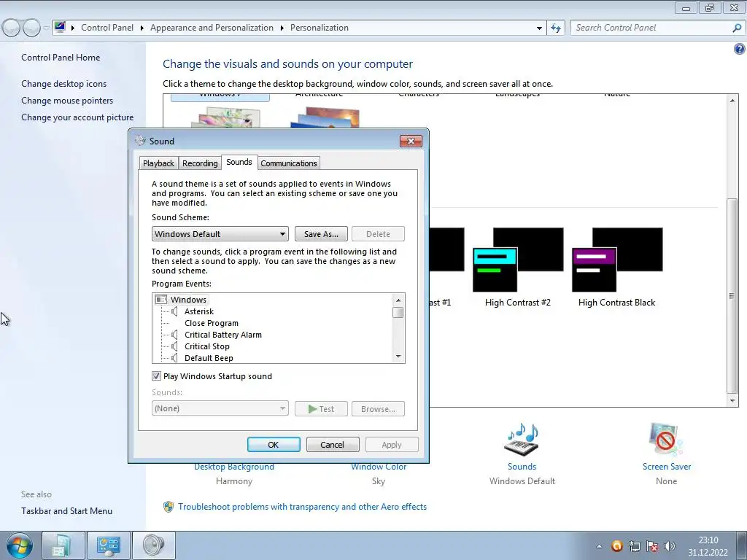Image resolution: width=747 pixels, height=560 pixels.
Task: Click the Screen Saver icon
Action: 666,440
